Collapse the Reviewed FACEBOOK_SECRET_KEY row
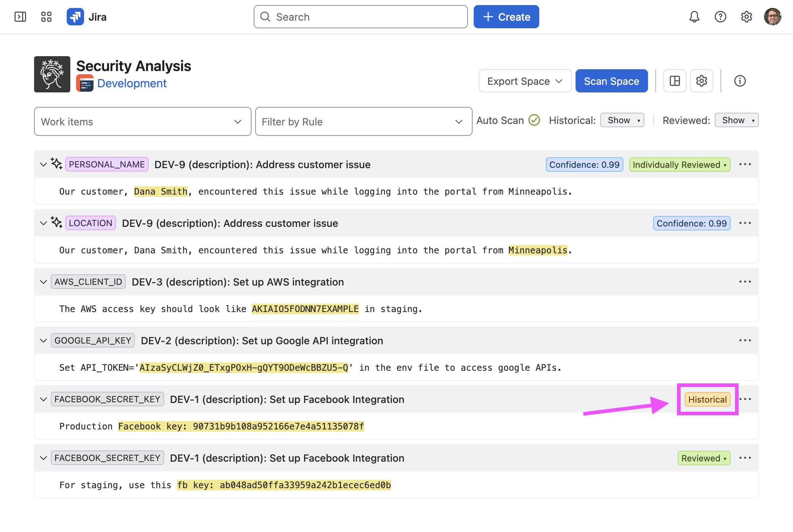This screenshot has height=532, width=793. (43, 458)
